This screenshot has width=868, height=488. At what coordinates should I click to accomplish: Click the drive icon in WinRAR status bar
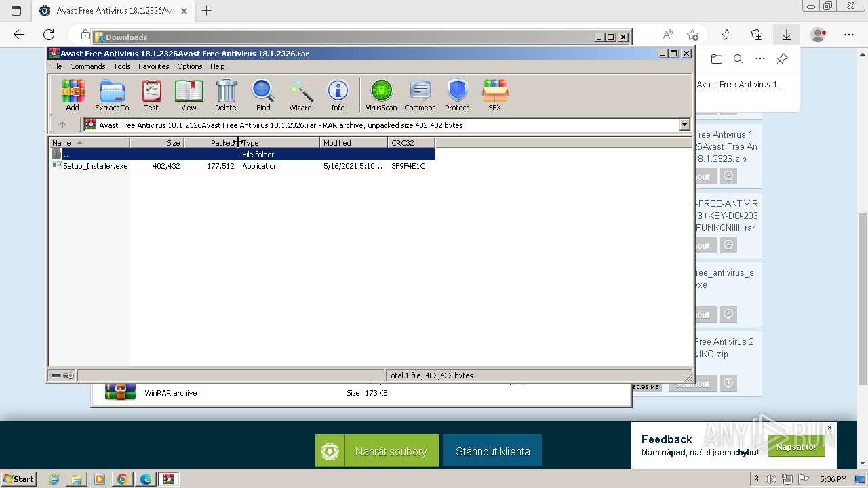click(x=56, y=375)
